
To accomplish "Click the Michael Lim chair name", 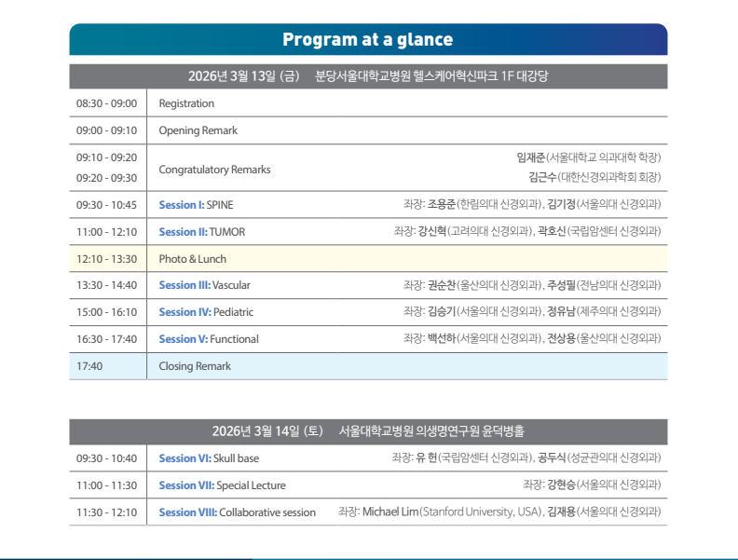I will click(389, 512).
